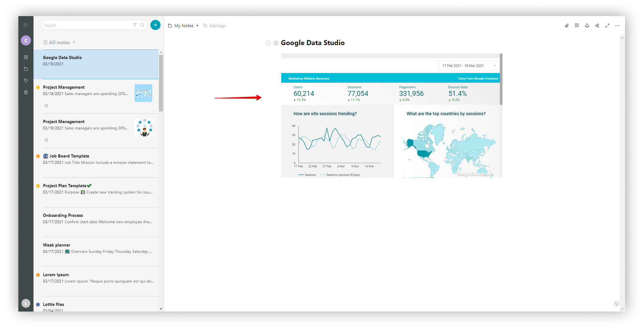Open the table of contents icon

[x=577, y=26]
